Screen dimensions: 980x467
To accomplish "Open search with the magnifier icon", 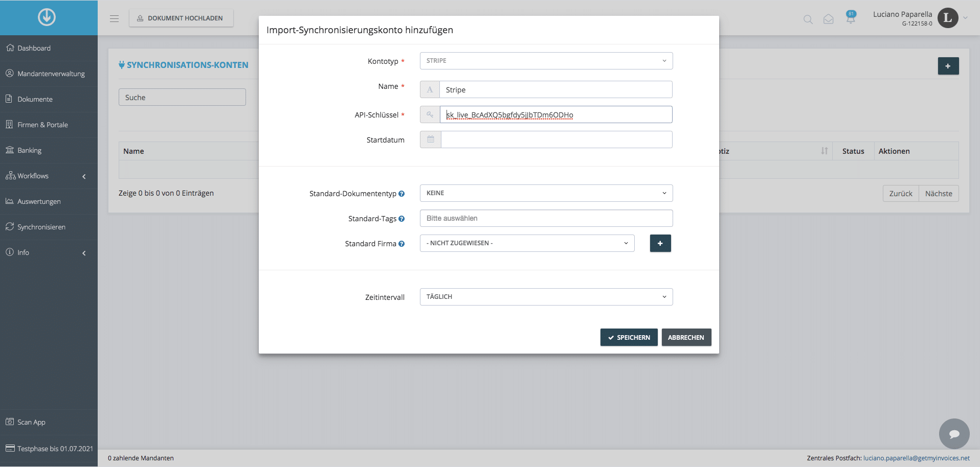I will (808, 19).
